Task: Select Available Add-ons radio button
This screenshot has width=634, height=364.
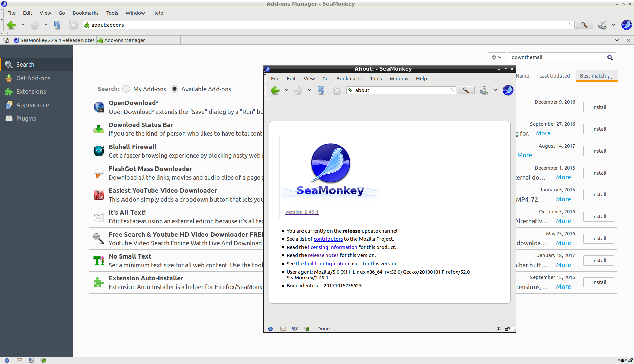Action: (174, 89)
